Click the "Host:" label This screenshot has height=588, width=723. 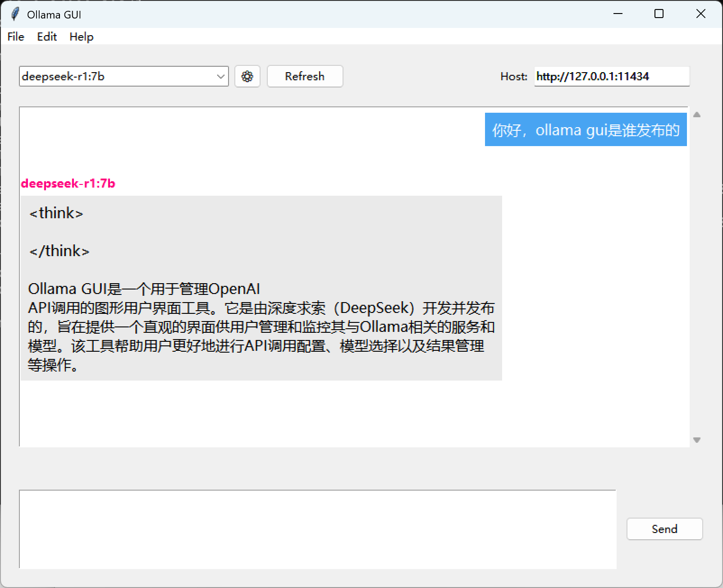514,76
